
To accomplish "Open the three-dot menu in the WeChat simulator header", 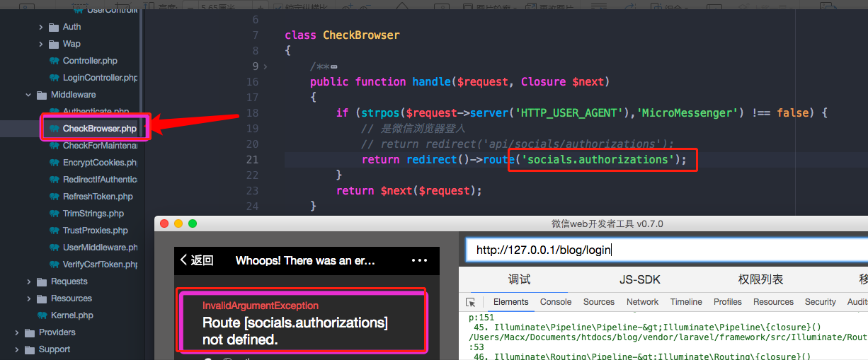I will [x=419, y=260].
